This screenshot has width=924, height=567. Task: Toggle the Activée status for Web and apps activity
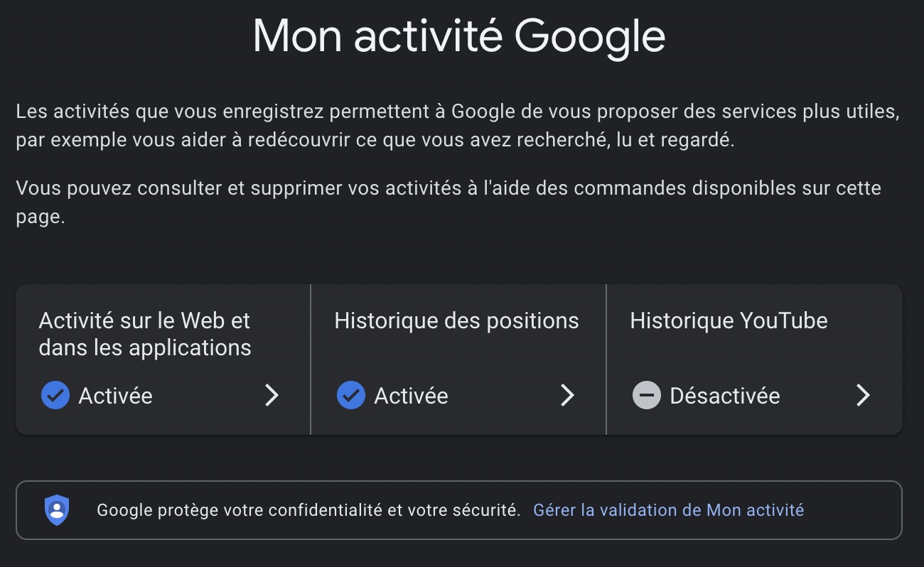[115, 396]
